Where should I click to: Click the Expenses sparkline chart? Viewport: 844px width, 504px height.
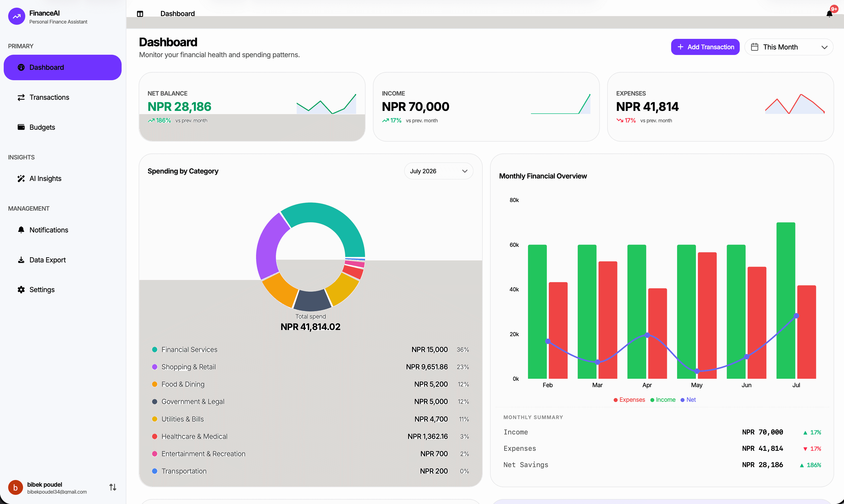tap(794, 104)
